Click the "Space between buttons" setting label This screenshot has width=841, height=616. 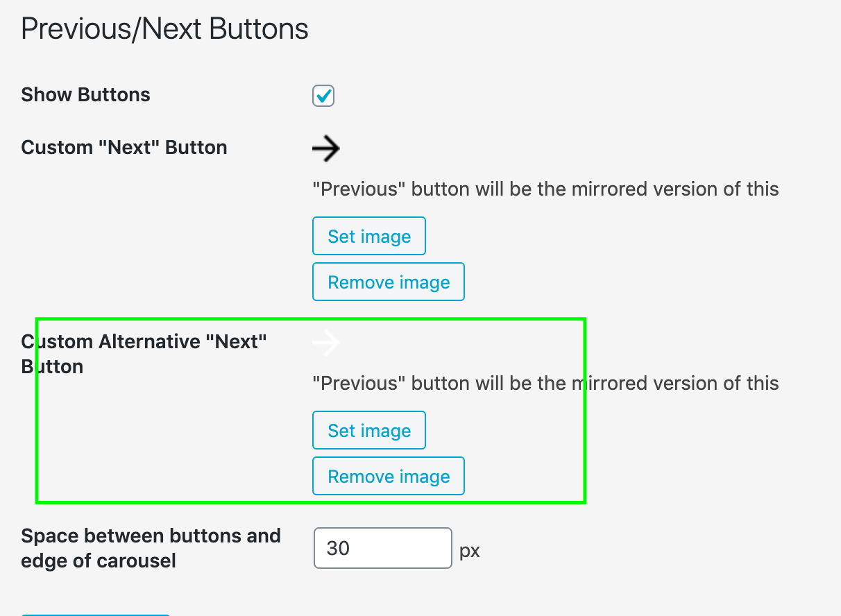click(x=151, y=548)
